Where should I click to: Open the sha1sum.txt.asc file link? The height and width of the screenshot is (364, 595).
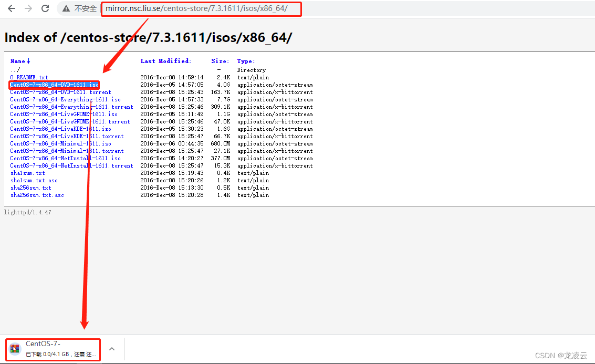tap(34, 180)
